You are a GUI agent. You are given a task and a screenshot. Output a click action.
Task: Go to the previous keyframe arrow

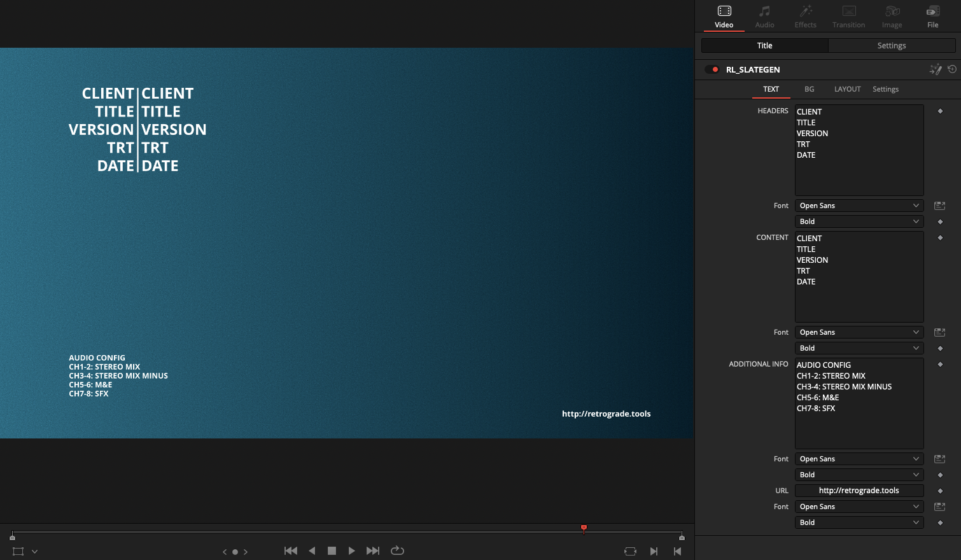click(225, 552)
